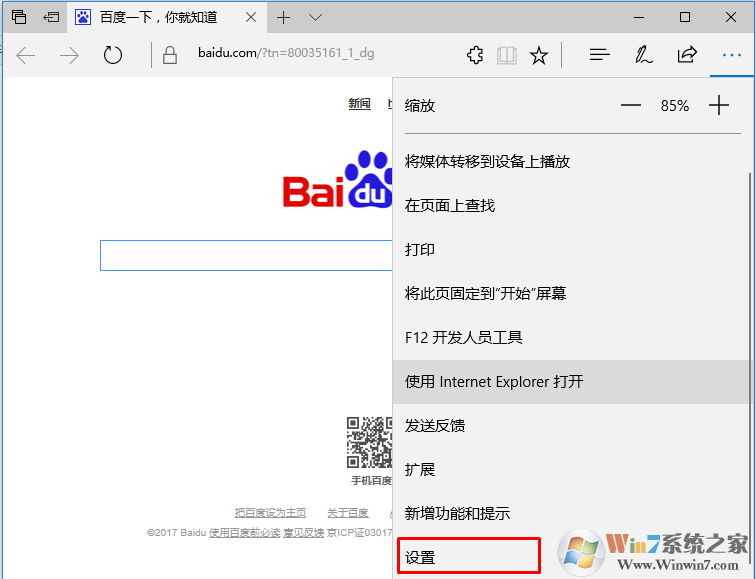This screenshot has width=755, height=579.
Task: Refresh the current page
Action: coord(113,55)
